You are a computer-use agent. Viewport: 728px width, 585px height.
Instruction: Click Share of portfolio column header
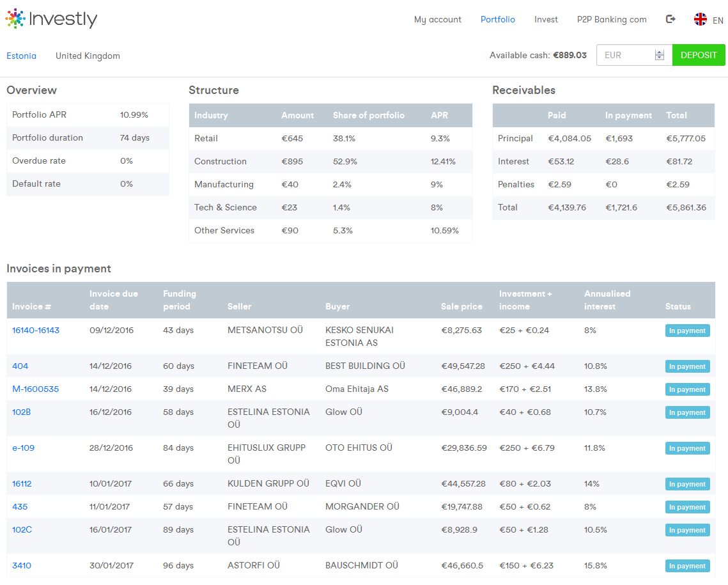(369, 115)
